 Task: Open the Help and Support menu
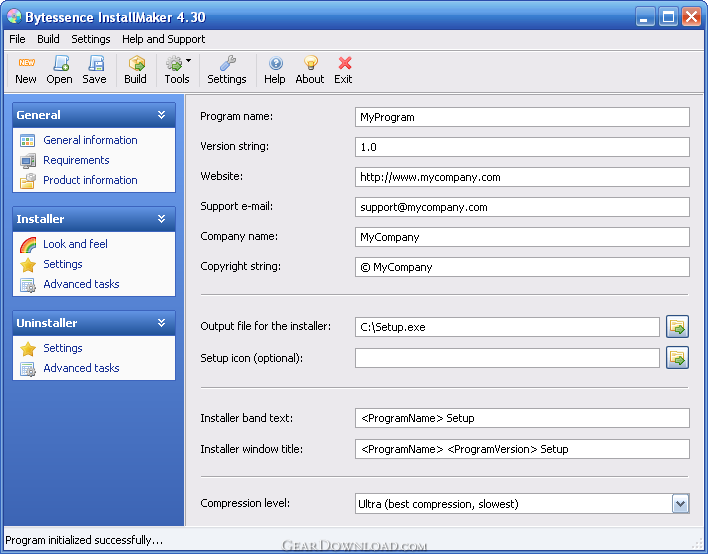tap(163, 39)
